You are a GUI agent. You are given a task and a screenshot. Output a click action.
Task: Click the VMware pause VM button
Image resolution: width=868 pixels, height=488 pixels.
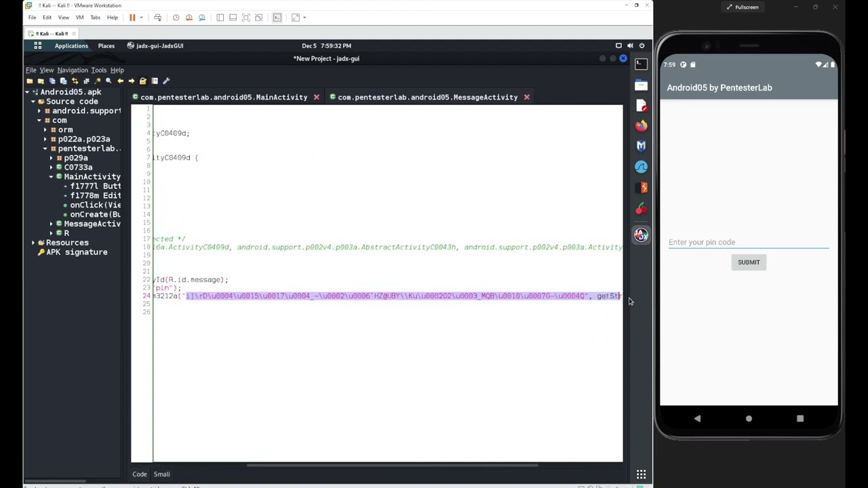click(132, 17)
